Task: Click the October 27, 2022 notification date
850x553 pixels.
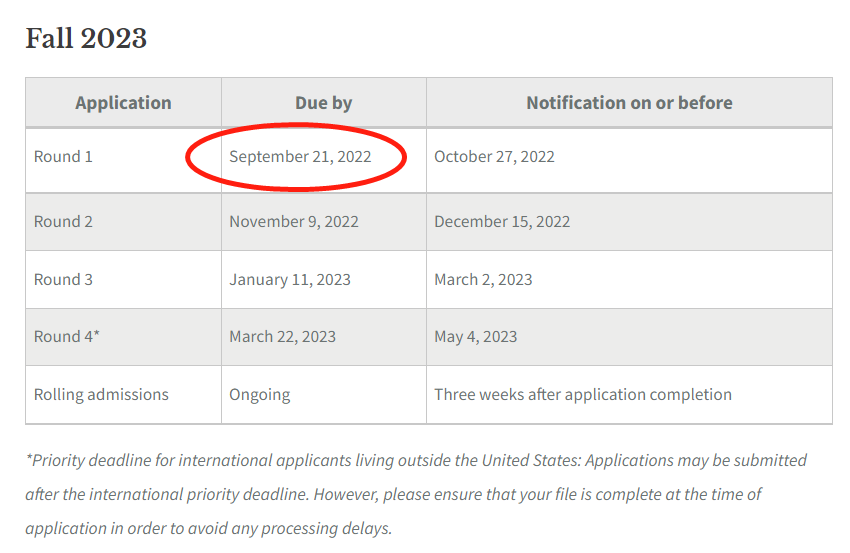Action: pyautogui.click(x=494, y=157)
